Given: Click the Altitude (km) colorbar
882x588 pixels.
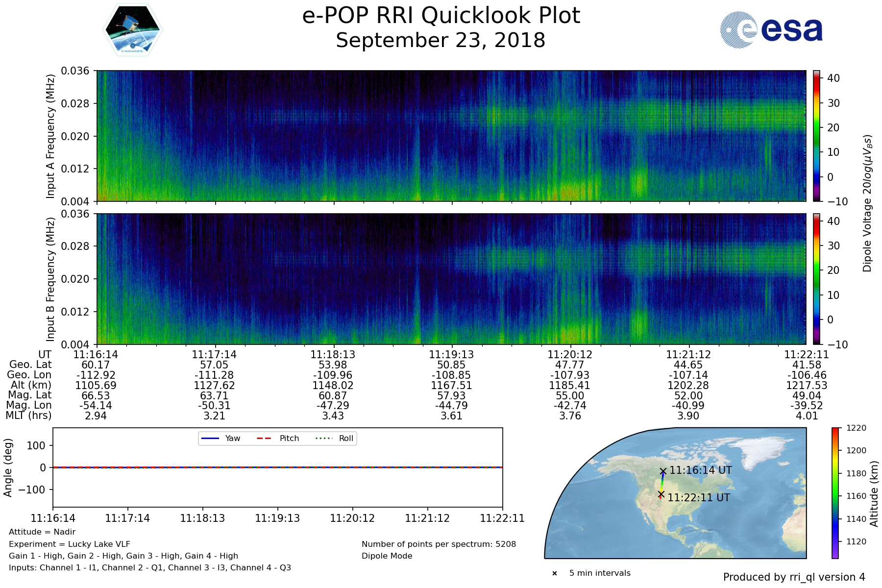Looking at the screenshot, I should tap(835, 493).
